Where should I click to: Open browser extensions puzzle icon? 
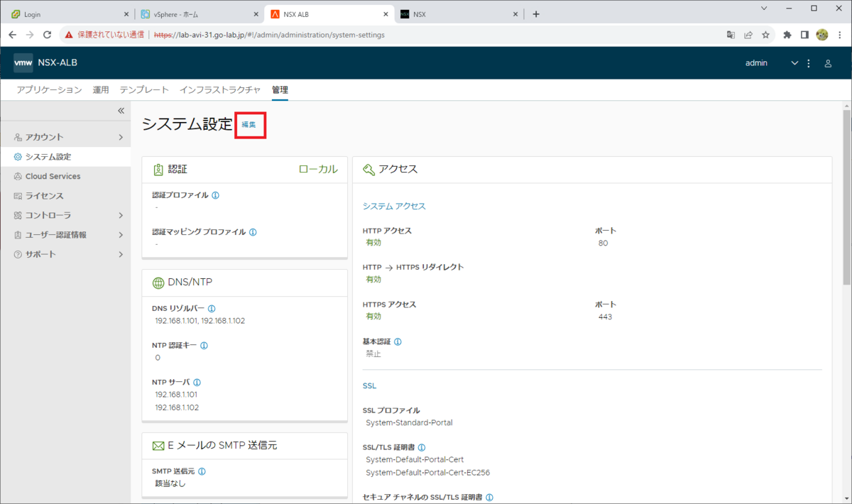pos(787,35)
